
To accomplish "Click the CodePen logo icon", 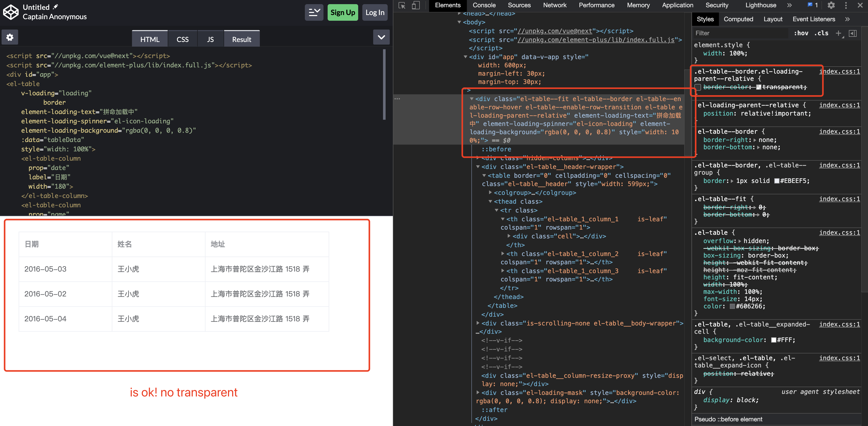I will (x=11, y=12).
